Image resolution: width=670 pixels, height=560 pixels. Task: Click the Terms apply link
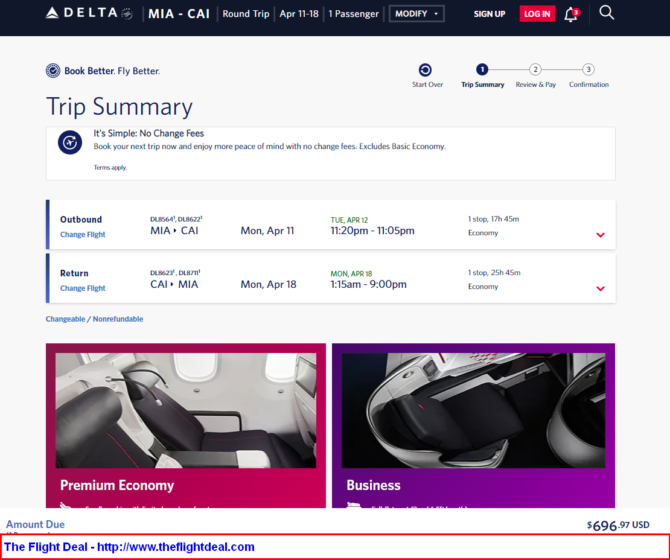pos(110,167)
